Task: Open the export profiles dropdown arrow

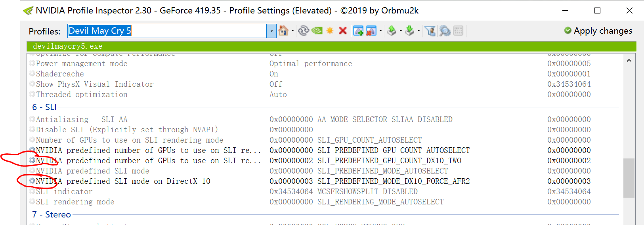Action: [401, 31]
